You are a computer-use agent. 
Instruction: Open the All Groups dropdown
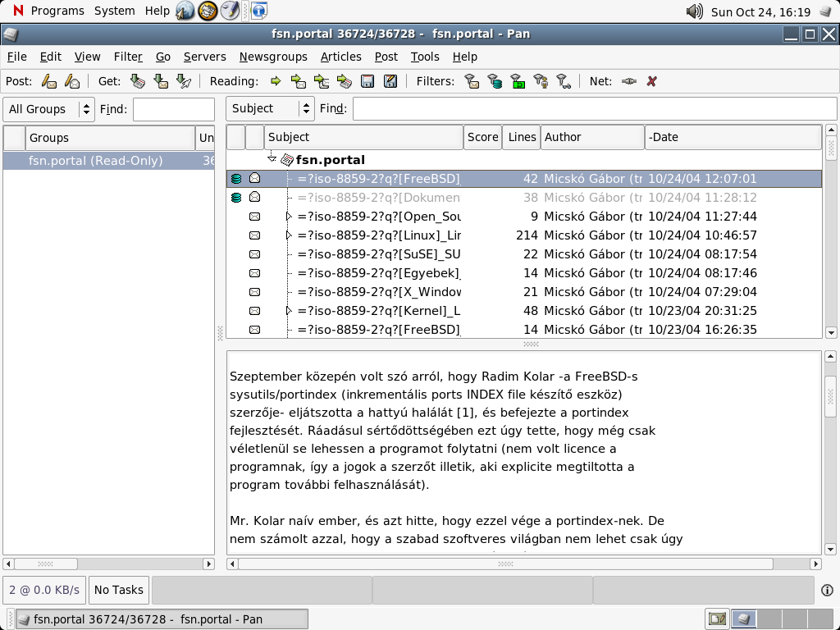(x=48, y=109)
